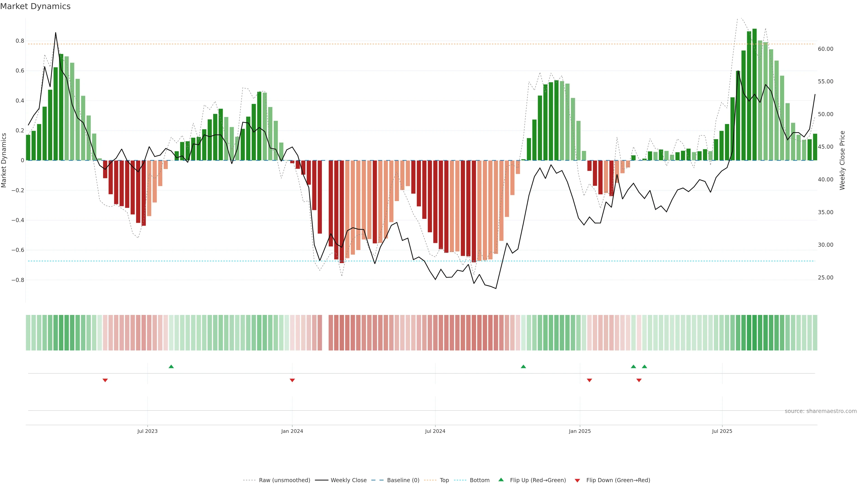The width and height of the screenshot is (868, 488).
Task: Click the green triangle icon in the legend
Action: [x=501, y=480]
